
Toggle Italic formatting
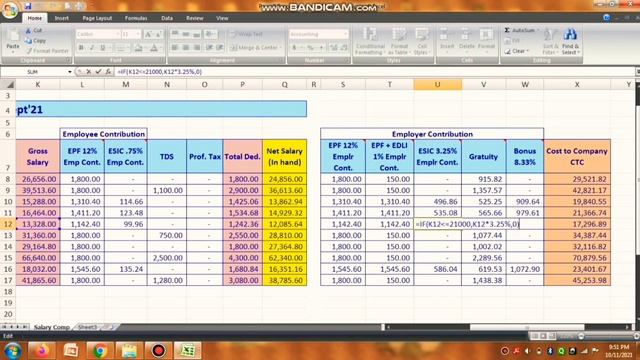click(92, 48)
